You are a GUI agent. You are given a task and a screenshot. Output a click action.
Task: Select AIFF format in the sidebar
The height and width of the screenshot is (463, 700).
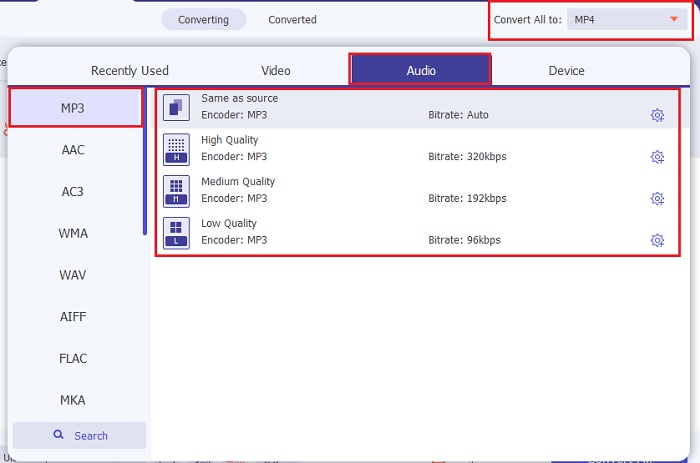point(73,317)
